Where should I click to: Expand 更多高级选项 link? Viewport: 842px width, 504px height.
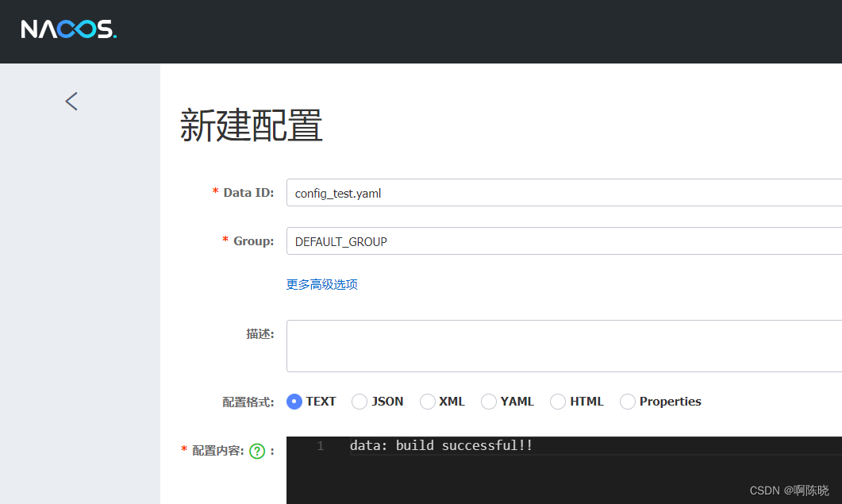(x=321, y=284)
